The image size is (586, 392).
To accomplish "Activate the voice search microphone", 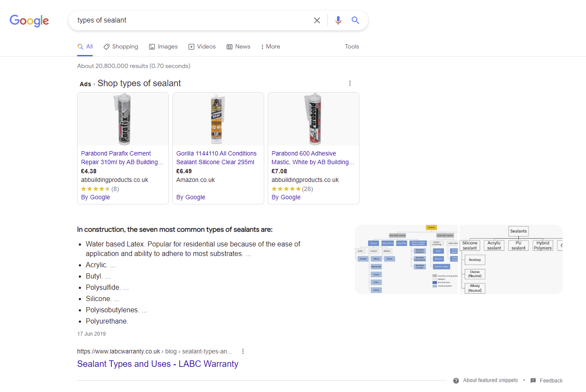I will point(338,20).
